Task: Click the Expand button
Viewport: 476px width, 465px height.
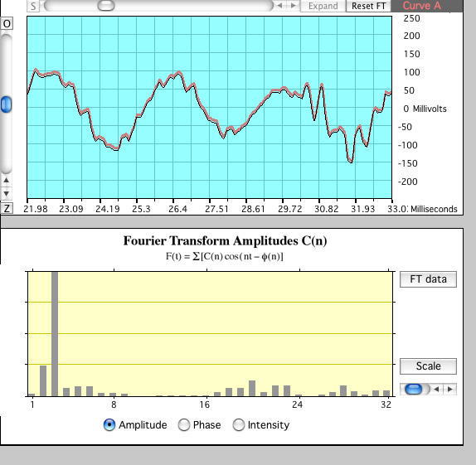Action: tap(323, 6)
